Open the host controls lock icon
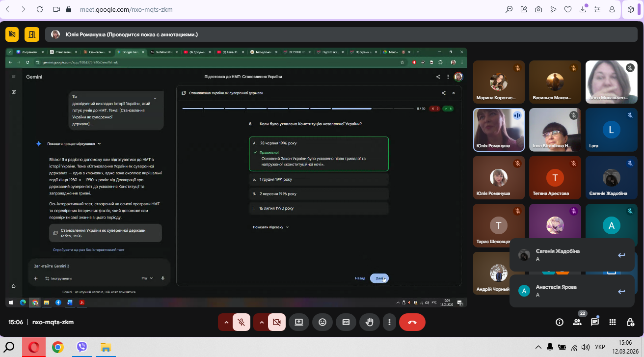The width and height of the screenshot is (644, 357). (630, 322)
